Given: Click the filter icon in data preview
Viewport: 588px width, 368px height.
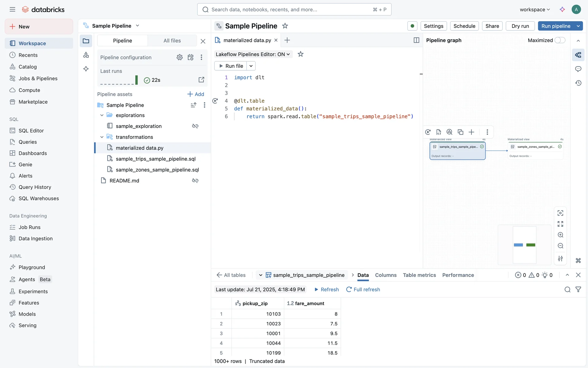Looking at the screenshot, I should click(578, 289).
